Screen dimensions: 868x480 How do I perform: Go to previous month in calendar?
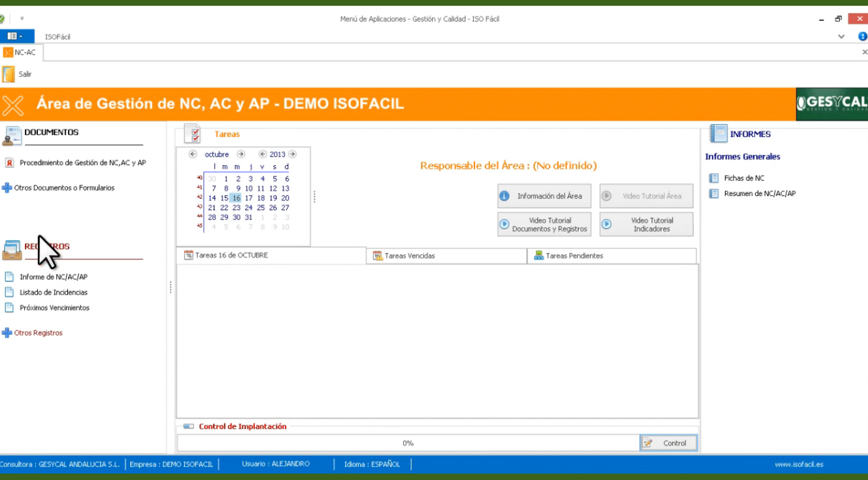[x=193, y=155]
